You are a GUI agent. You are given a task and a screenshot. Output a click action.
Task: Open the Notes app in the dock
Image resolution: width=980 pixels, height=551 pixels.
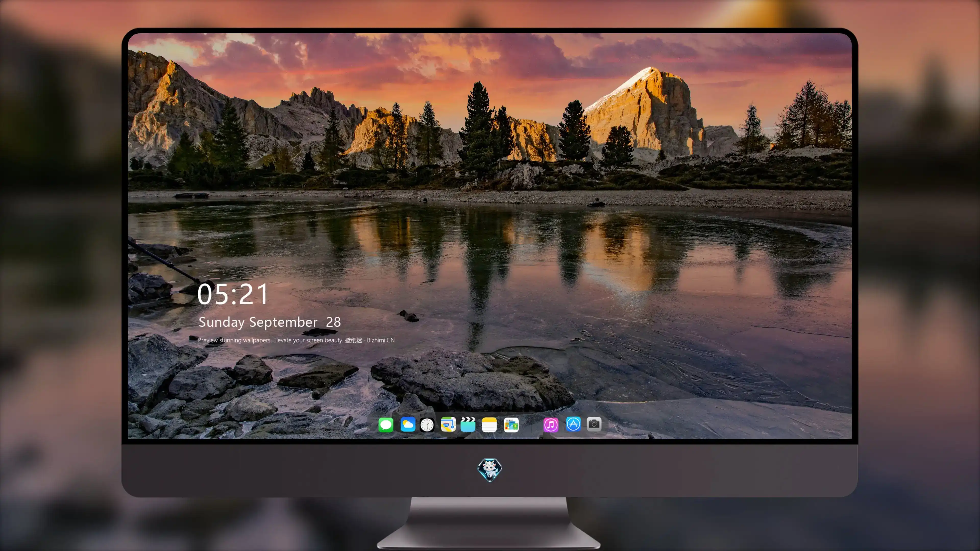(x=489, y=424)
